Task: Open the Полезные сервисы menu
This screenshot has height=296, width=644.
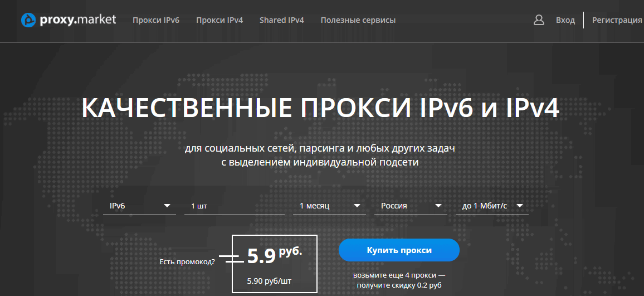Action: click(x=358, y=20)
